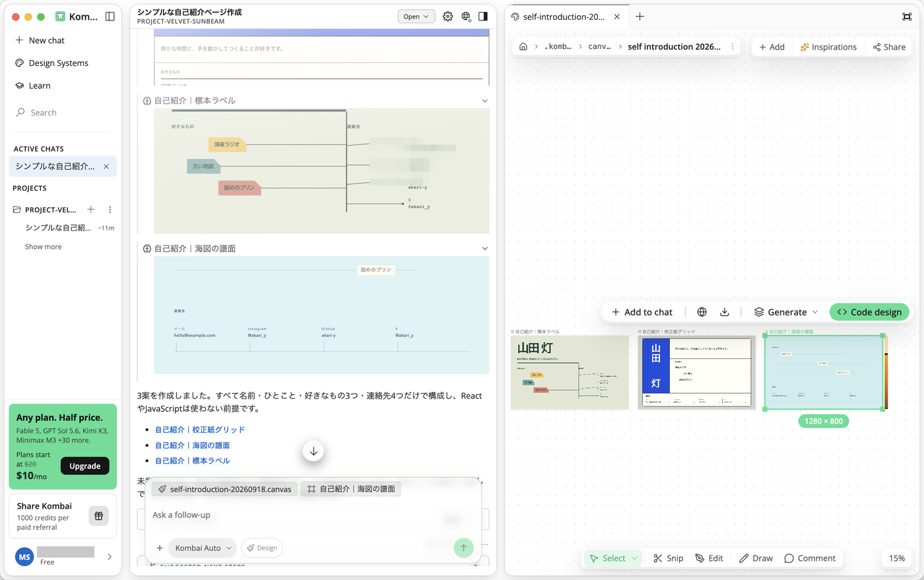The width and height of the screenshot is (924, 580).
Task: Select the 校正紙グリッド canvas thumbnail
Action: tap(696, 372)
